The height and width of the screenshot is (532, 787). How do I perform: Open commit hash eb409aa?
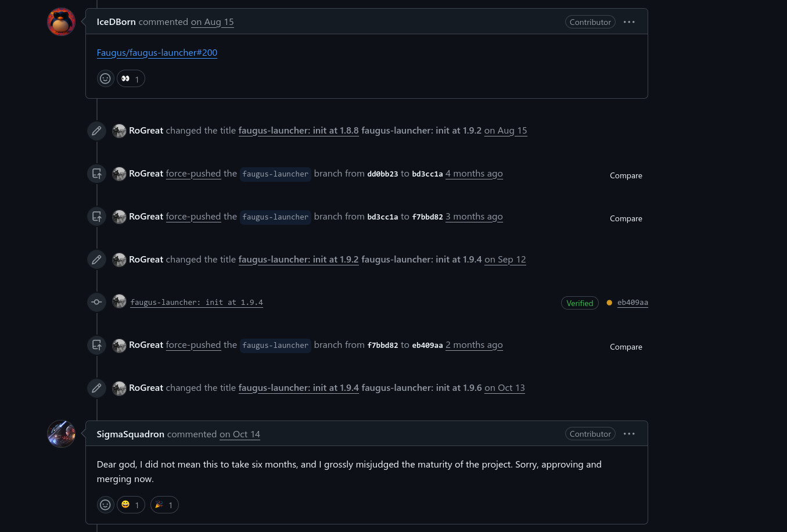(x=633, y=303)
